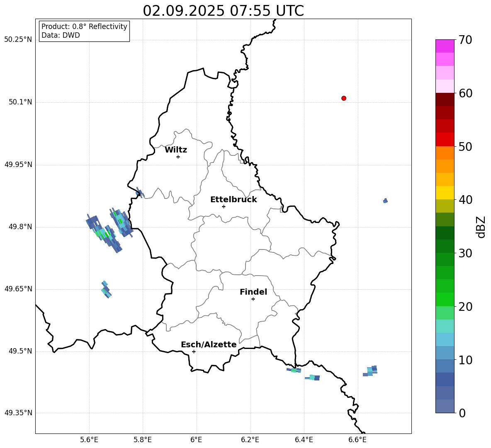491x448 pixels.
Task: Click the Ettelbruck city label
Action: (233, 200)
